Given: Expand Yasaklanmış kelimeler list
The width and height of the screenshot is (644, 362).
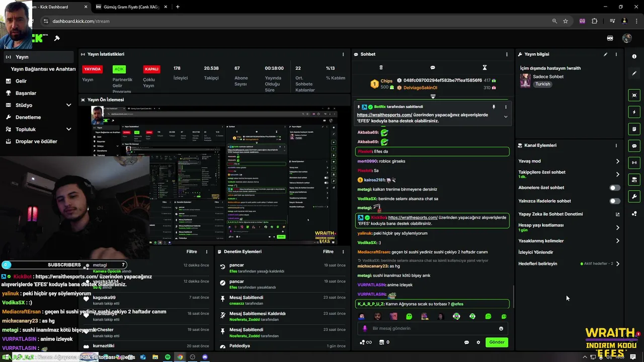Looking at the screenshot, I should [x=618, y=241].
